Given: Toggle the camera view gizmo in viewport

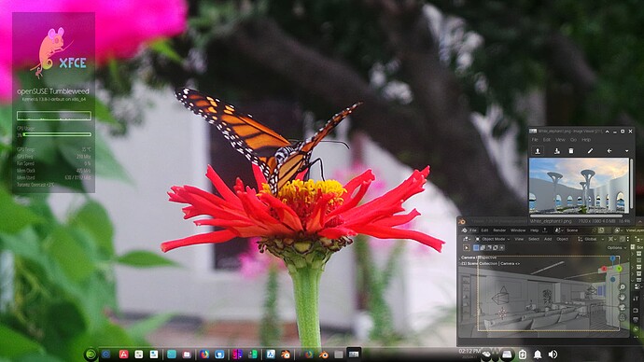Looking at the screenshot, I should (623, 307).
